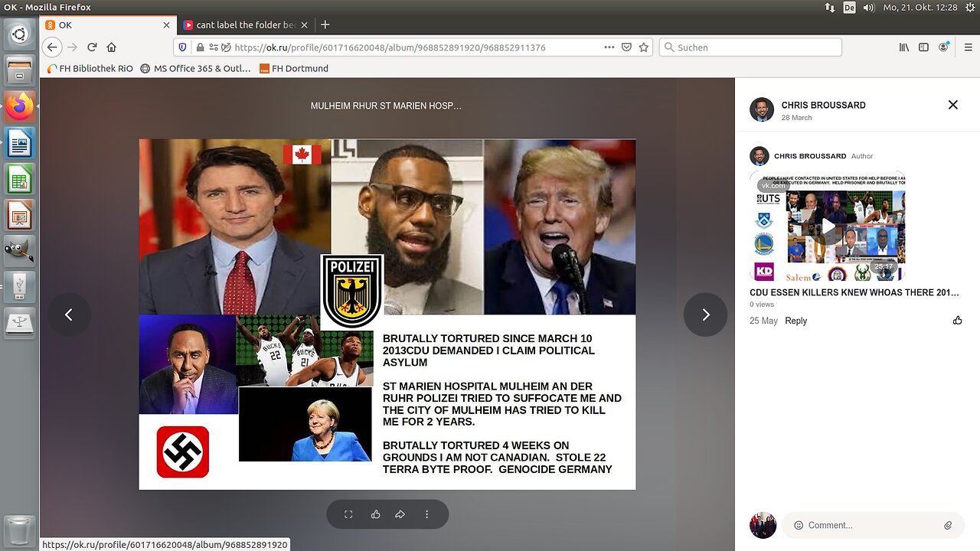This screenshot has height=551, width=980.
Task: Go to next photo arrow
Action: [x=705, y=315]
